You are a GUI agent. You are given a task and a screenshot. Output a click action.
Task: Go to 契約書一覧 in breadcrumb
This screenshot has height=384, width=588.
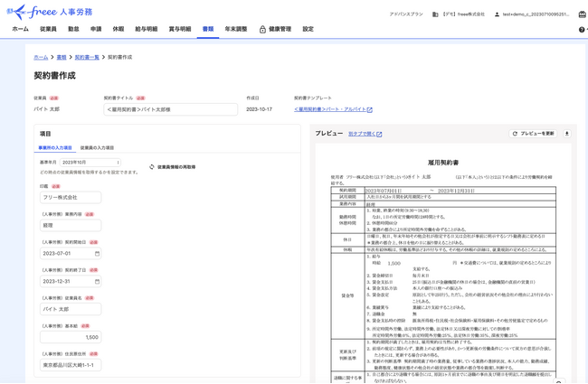coord(87,57)
